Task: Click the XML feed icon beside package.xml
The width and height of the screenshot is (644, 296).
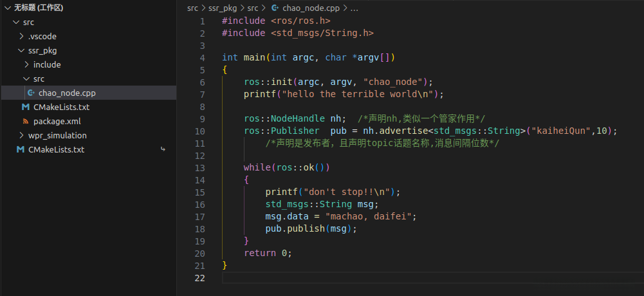Action: click(x=26, y=122)
